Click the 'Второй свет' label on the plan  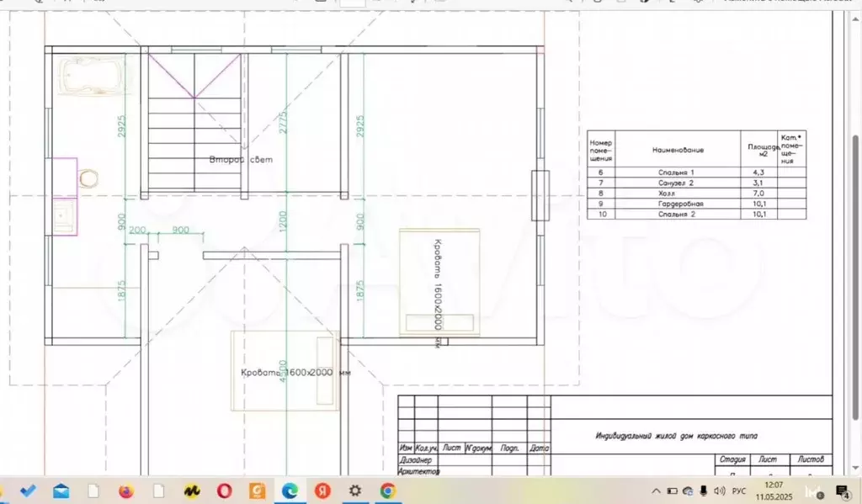coord(241,159)
